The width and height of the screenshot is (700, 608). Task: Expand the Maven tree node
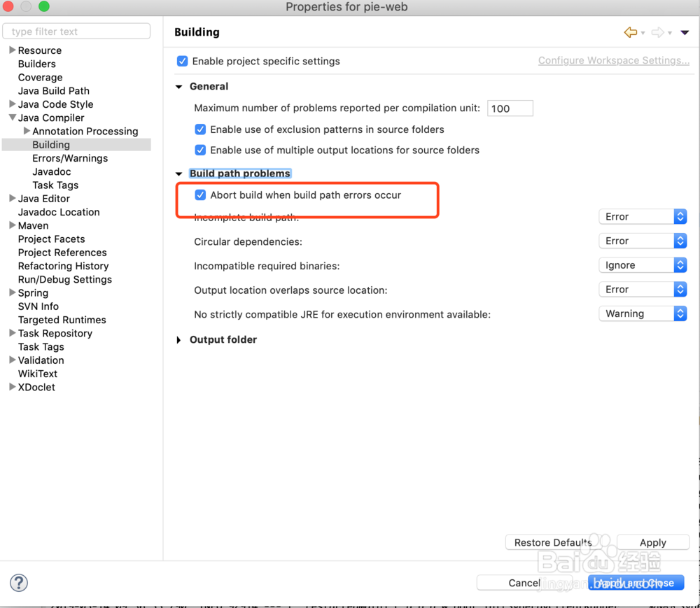coord(13,225)
